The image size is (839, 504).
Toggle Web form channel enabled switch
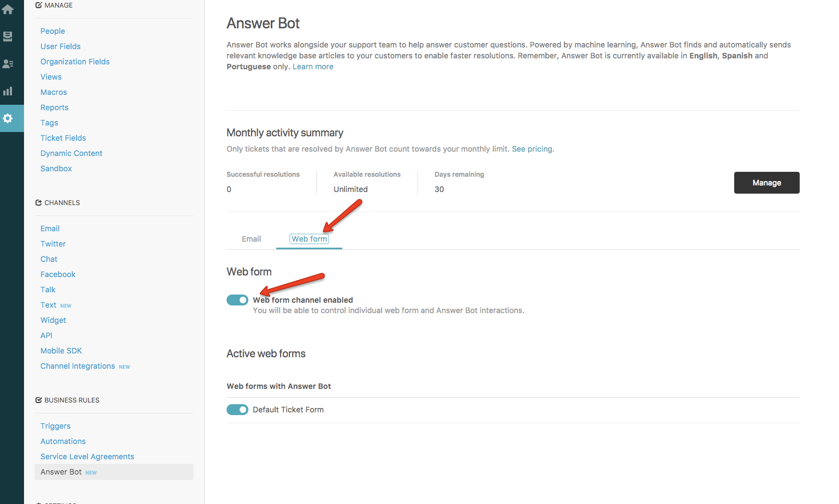[x=237, y=300]
